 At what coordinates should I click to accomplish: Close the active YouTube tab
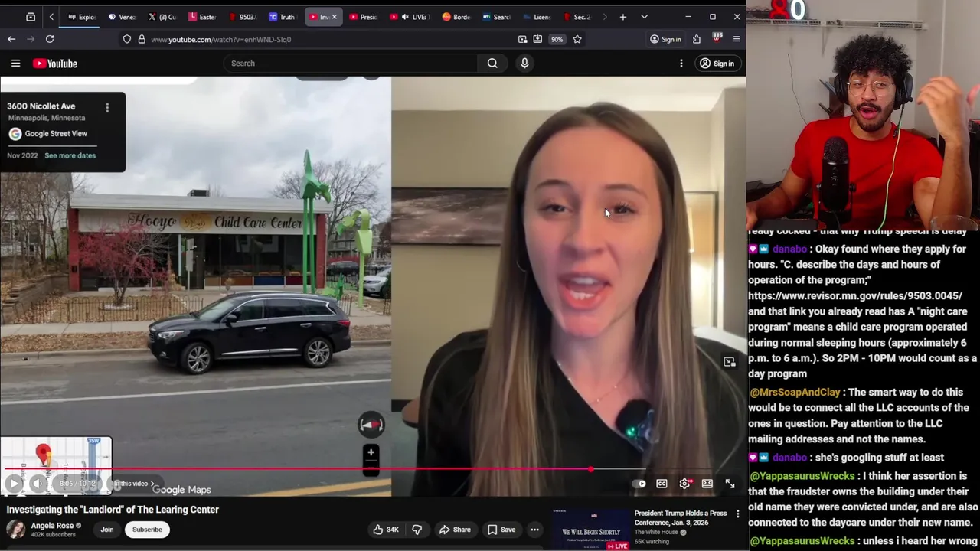[x=334, y=17]
